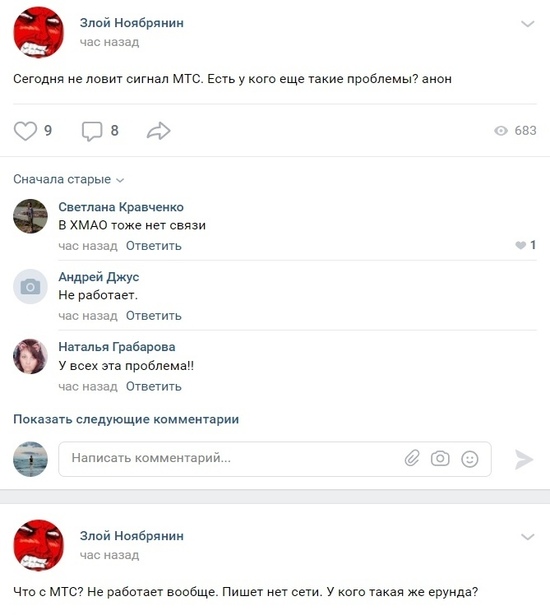Expand options chevron on second post
Image resolution: width=550 pixels, height=615 pixels.
528,537
